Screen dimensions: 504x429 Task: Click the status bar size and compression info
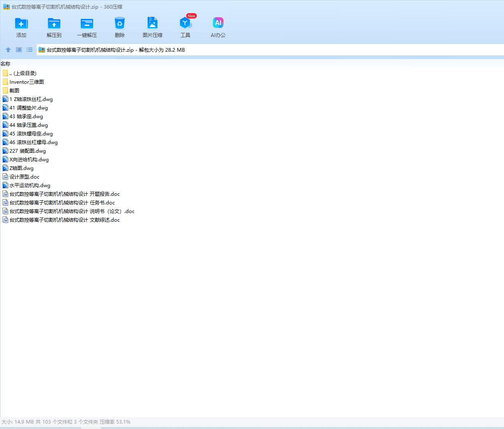(66, 422)
